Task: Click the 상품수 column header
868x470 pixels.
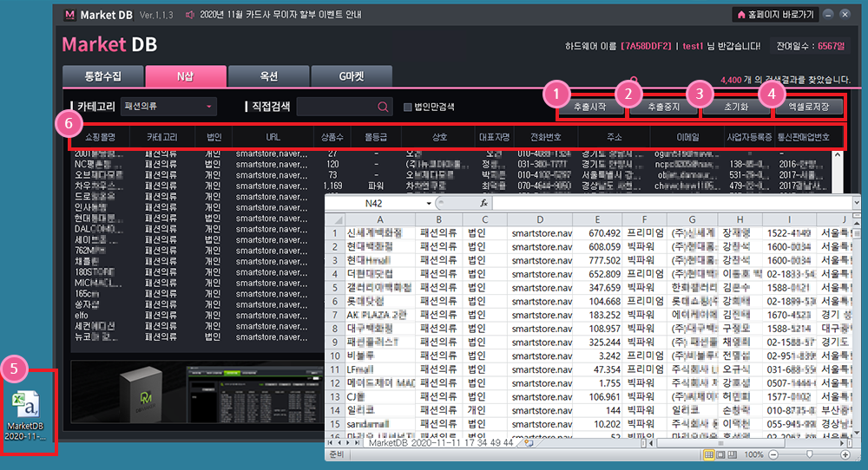Action: [332, 137]
